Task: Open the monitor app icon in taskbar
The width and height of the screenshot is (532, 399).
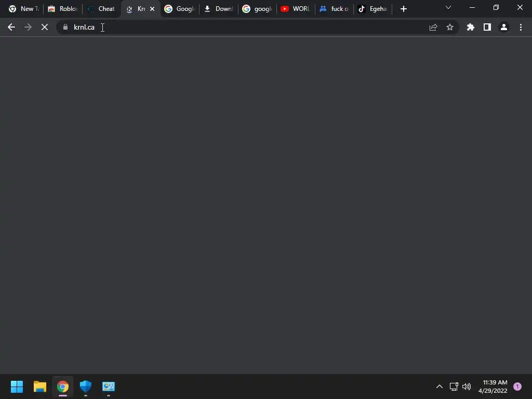Action: pyautogui.click(x=109, y=387)
